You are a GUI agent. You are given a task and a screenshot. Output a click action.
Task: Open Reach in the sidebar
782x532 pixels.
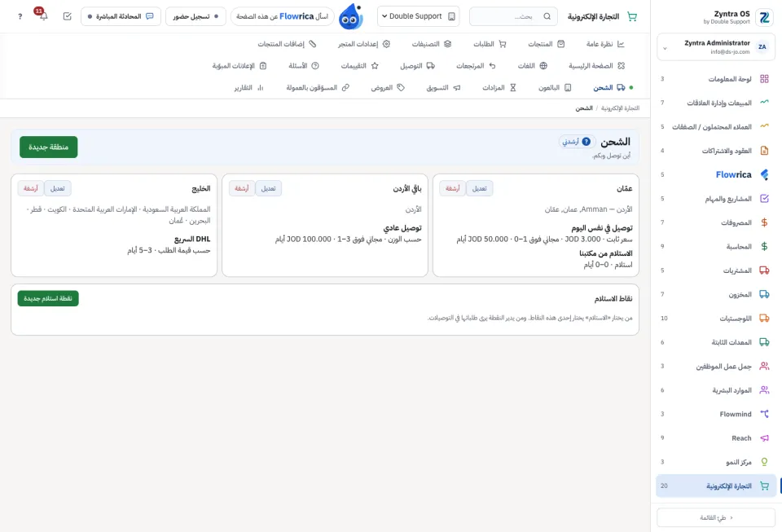coord(716,437)
